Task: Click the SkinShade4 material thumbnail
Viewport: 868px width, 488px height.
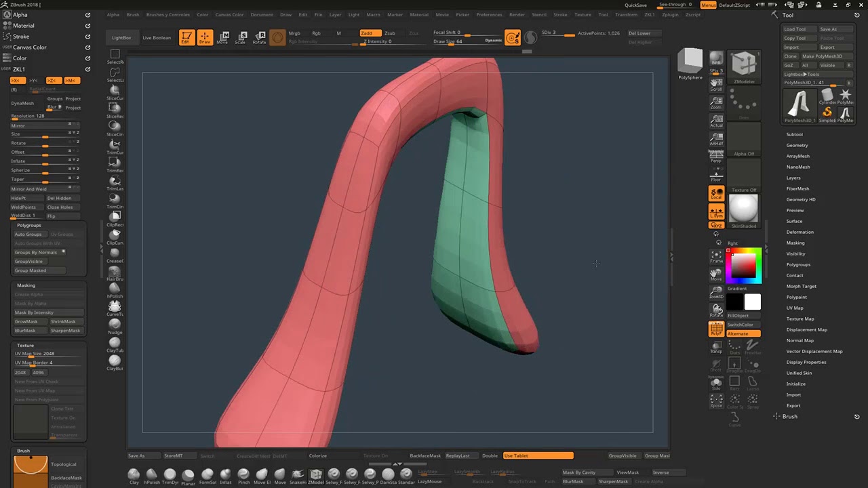Action: coord(744,211)
